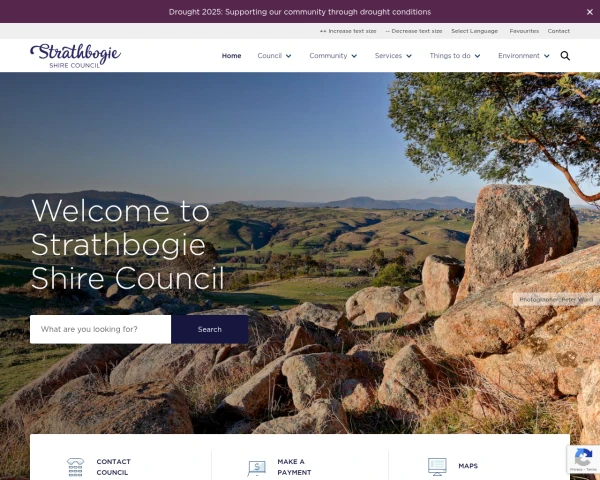Click the reCAPTCHA badge icon
This screenshot has width=600, height=480.
[x=583, y=459]
